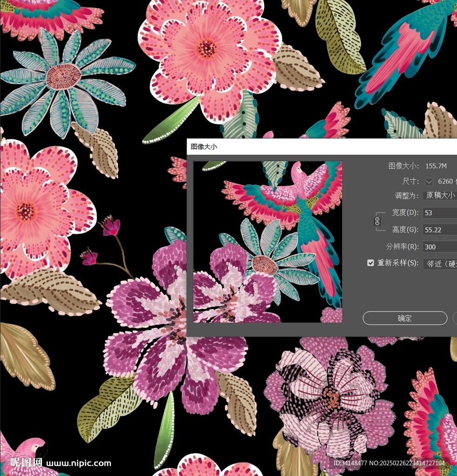The height and width of the screenshot is (476, 457).
Task: Open the 调整为 原稿大小 preset dropdown
Action: point(440,196)
